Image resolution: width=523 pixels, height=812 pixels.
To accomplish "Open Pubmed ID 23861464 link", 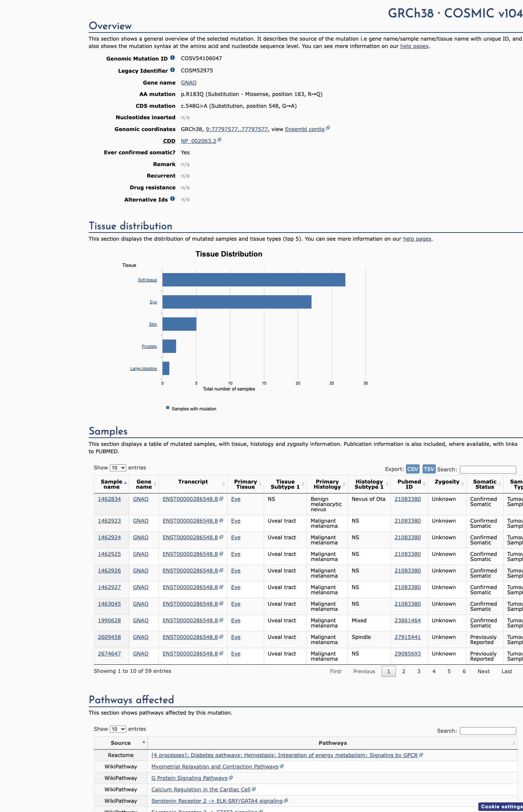I will 407,620.
